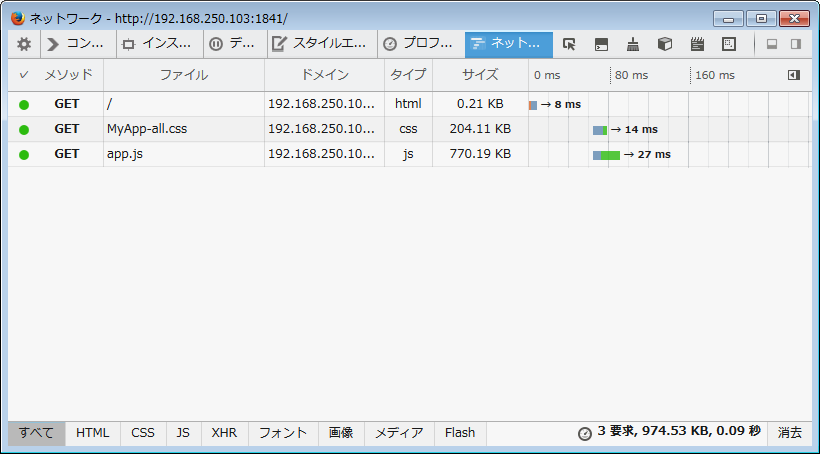Screen dimensions: 820x454
Task: Filter requests by 画像
Action: tap(341, 433)
